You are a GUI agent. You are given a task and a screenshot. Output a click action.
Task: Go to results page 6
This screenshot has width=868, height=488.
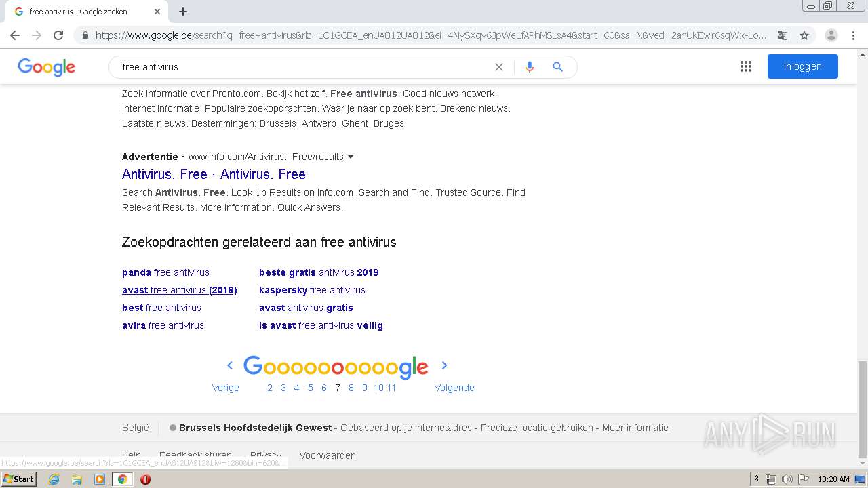coord(324,388)
